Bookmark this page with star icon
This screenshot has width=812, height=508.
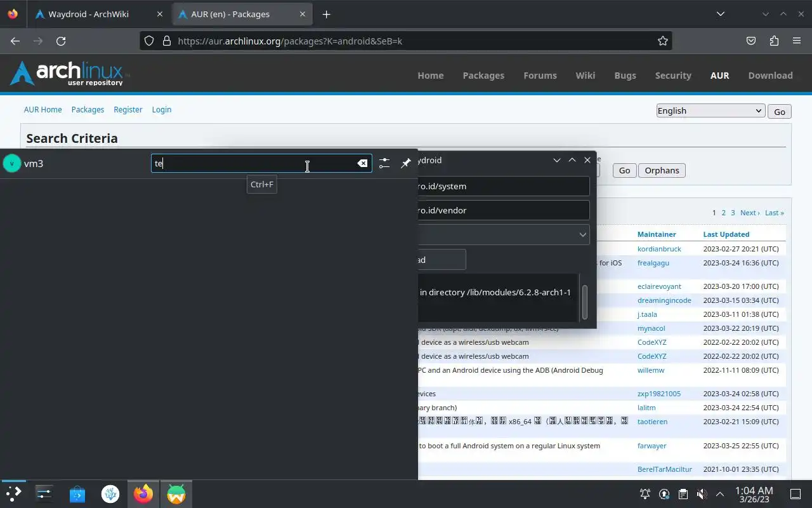pyautogui.click(x=663, y=41)
